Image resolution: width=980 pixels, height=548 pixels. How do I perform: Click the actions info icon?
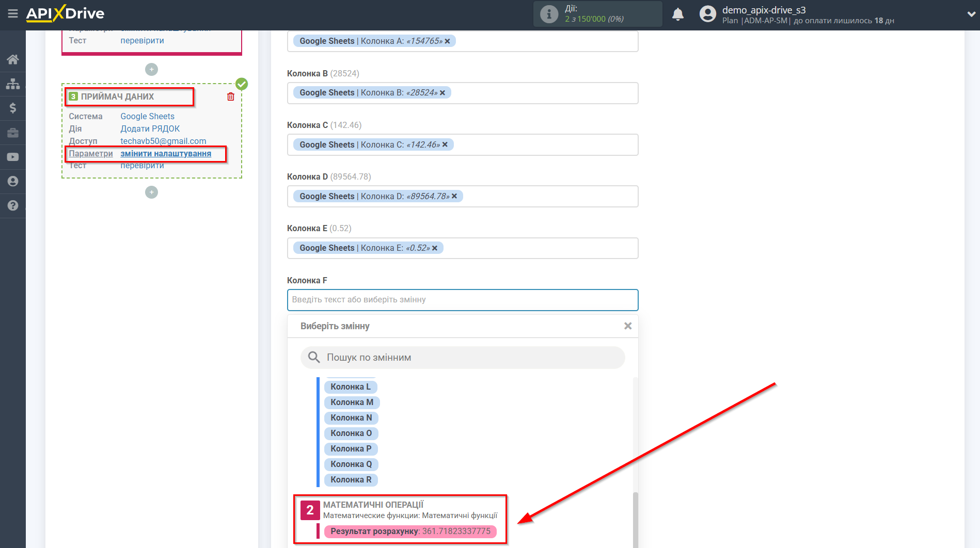[549, 14]
